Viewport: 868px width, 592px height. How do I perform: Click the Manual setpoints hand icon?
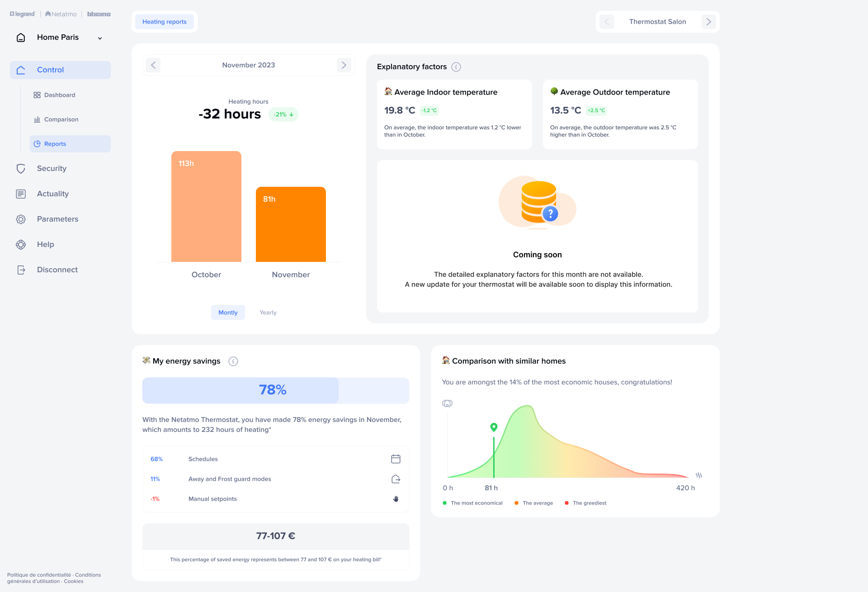click(396, 499)
